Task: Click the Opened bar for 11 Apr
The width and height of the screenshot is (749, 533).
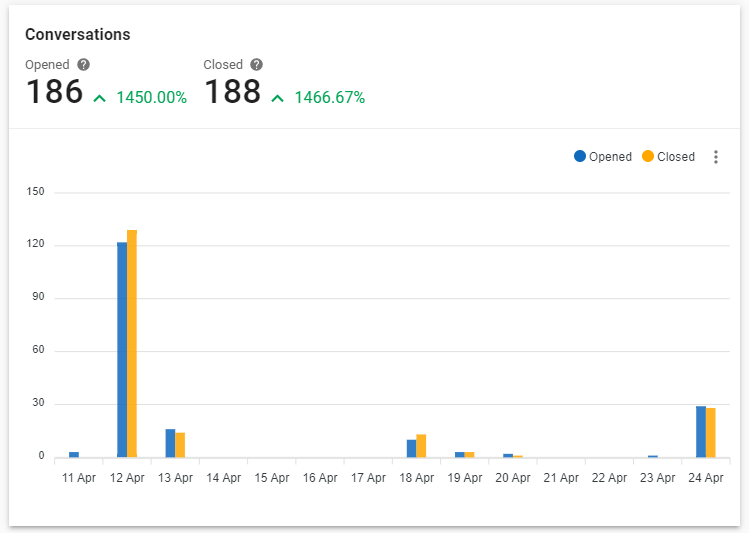Action: tap(74, 454)
